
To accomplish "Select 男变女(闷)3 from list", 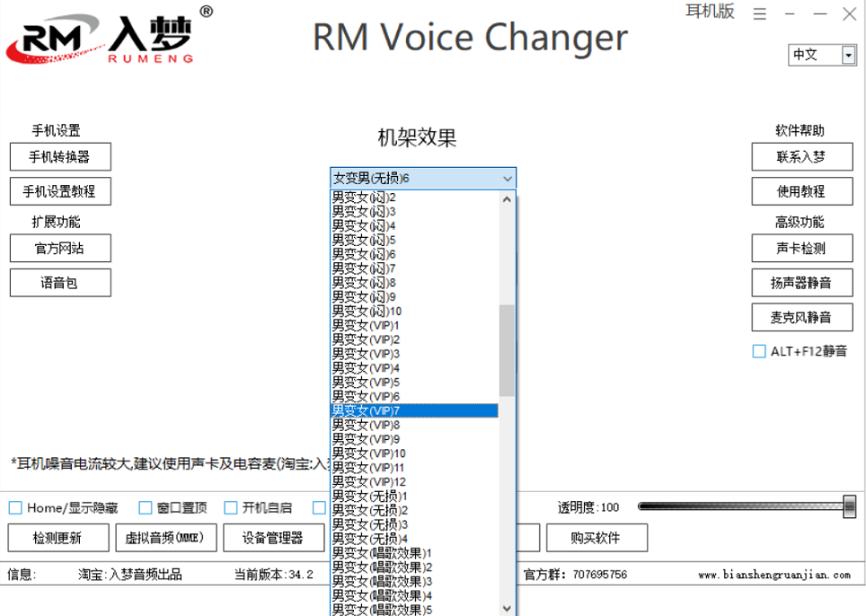I will tap(415, 212).
